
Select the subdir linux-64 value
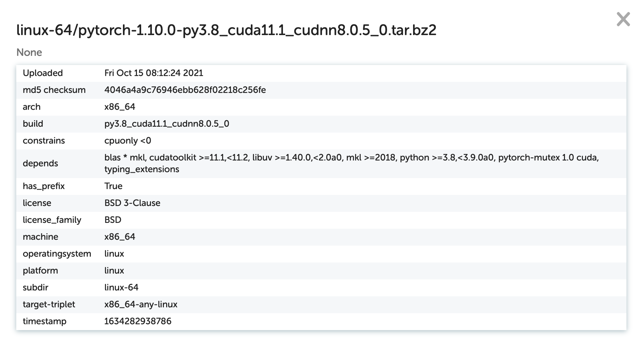tap(121, 288)
